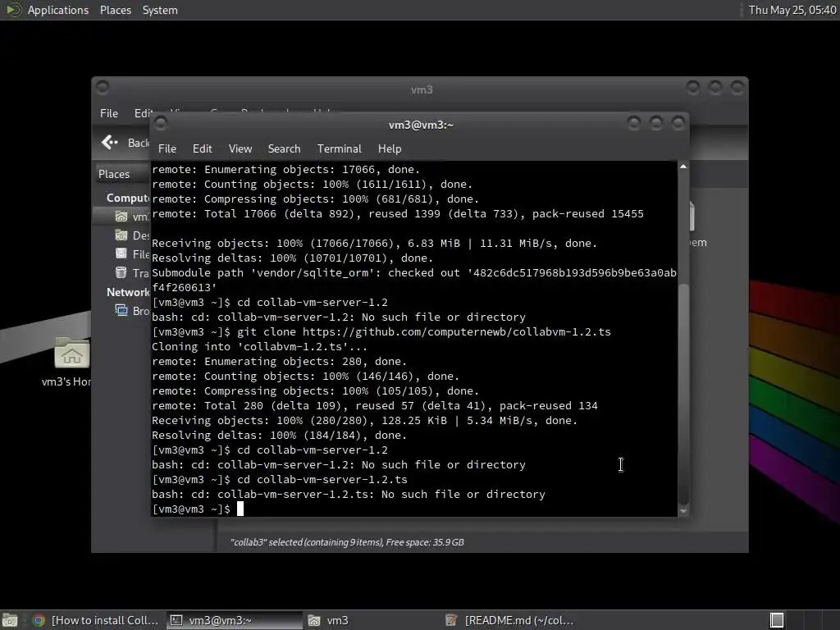Click the terminal window menu button at top-left
The height and width of the screenshot is (630, 840).
pyautogui.click(x=160, y=124)
